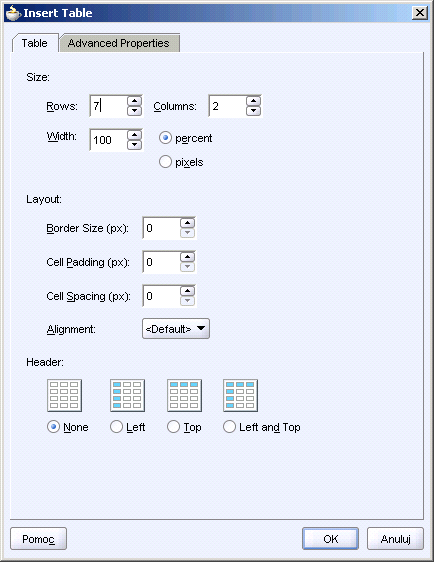Select the None header table icon
The width and height of the screenshot is (434, 562).
coord(65,395)
